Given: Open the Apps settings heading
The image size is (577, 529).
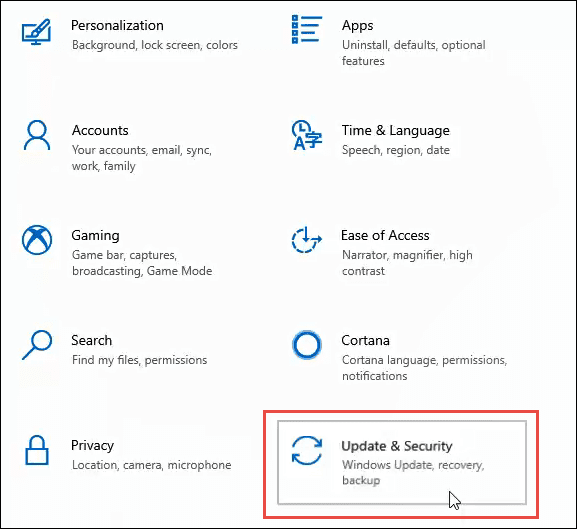Looking at the screenshot, I should pos(357,25).
